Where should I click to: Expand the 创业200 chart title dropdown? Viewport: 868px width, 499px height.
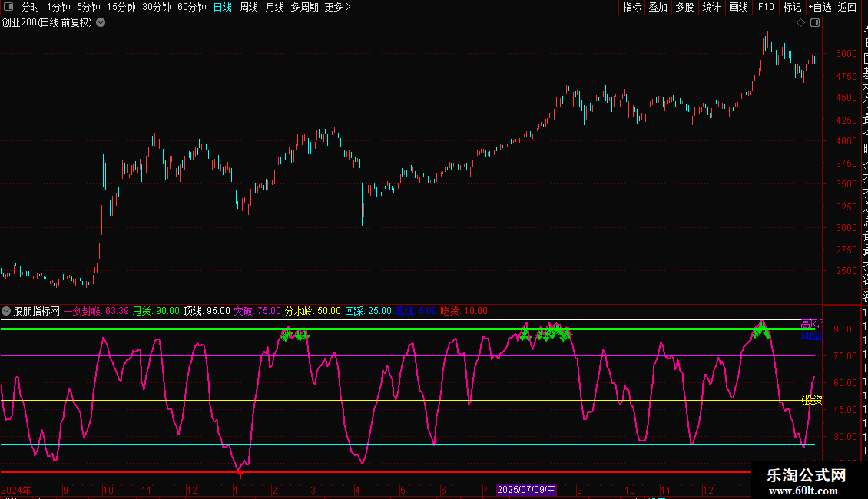tap(101, 23)
